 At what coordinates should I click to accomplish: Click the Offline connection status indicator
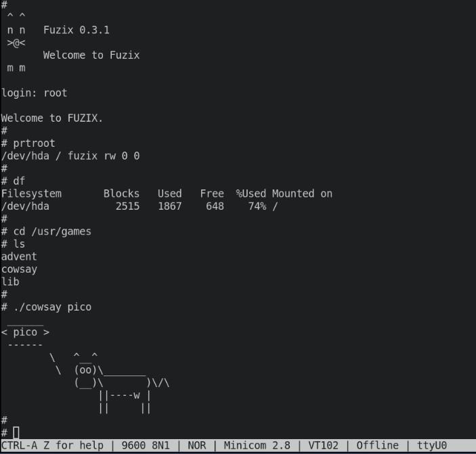click(378, 445)
